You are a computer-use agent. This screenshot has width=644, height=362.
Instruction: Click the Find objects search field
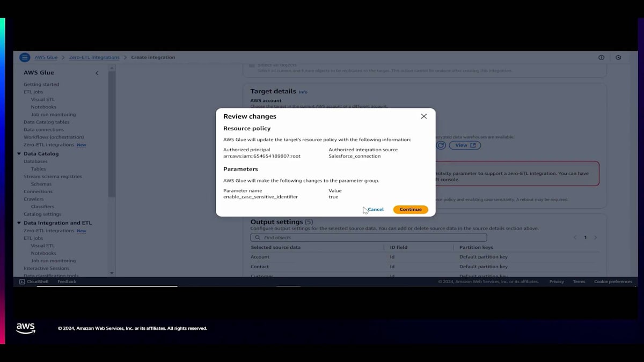click(x=369, y=238)
